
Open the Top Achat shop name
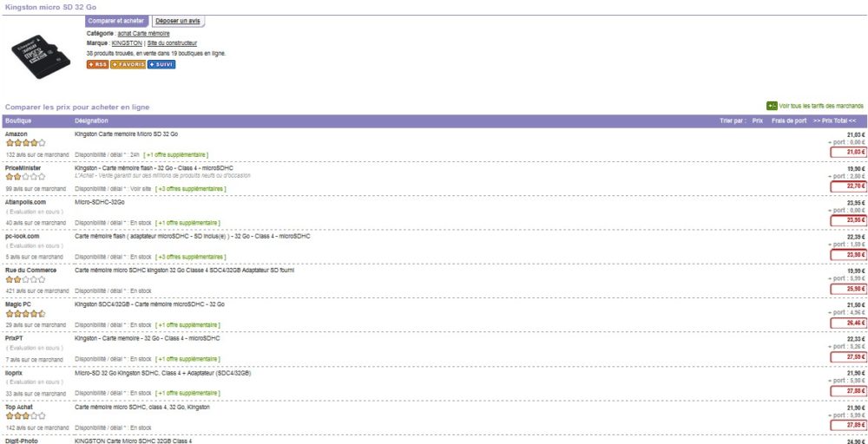19,407
